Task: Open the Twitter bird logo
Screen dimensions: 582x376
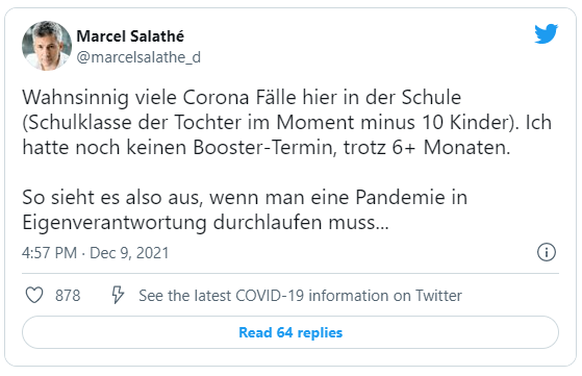Action: pyautogui.click(x=546, y=34)
